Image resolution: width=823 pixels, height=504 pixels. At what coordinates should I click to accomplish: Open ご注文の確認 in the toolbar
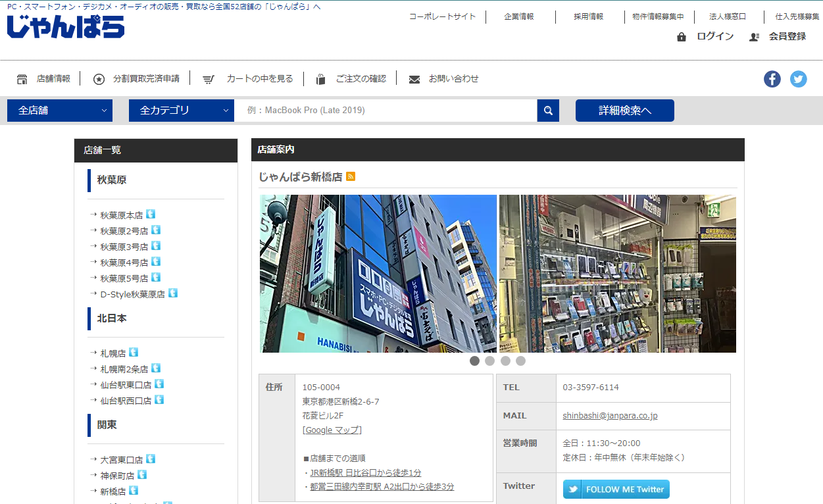[361, 79]
